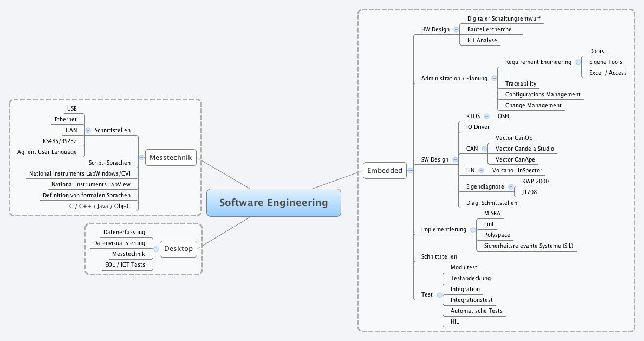Screen dimensions: 644x341
Task: Collapse the Eigendiagnose subtopics
Action: (510, 186)
